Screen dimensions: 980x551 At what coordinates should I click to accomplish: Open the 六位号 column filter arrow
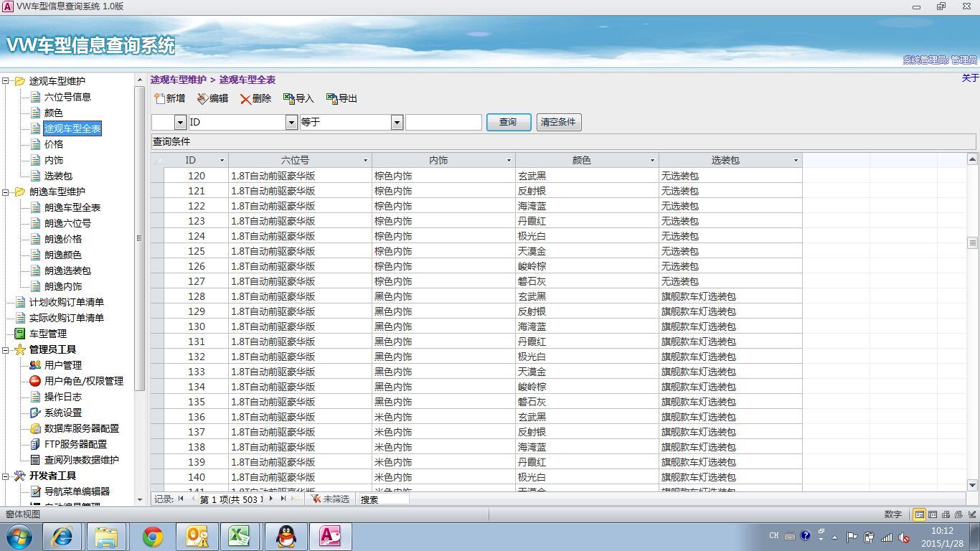click(x=365, y=161)
